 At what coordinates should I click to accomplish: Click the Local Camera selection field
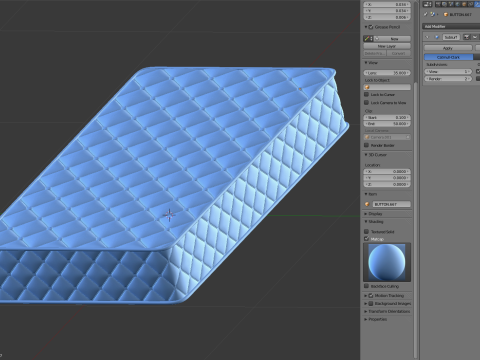pyautogui.click(x=387, y=137)
